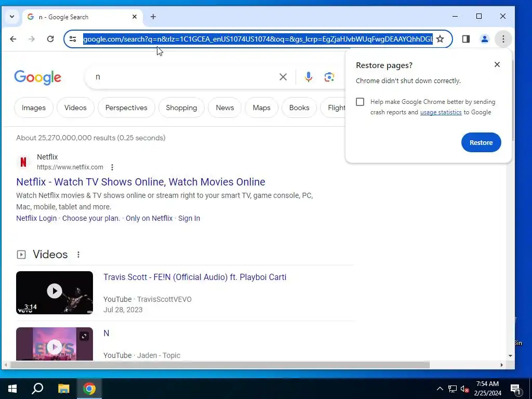This screenshot has height=399, width=532.
Task: Open File Explorer from the taskbar
Action: (63, 389)
